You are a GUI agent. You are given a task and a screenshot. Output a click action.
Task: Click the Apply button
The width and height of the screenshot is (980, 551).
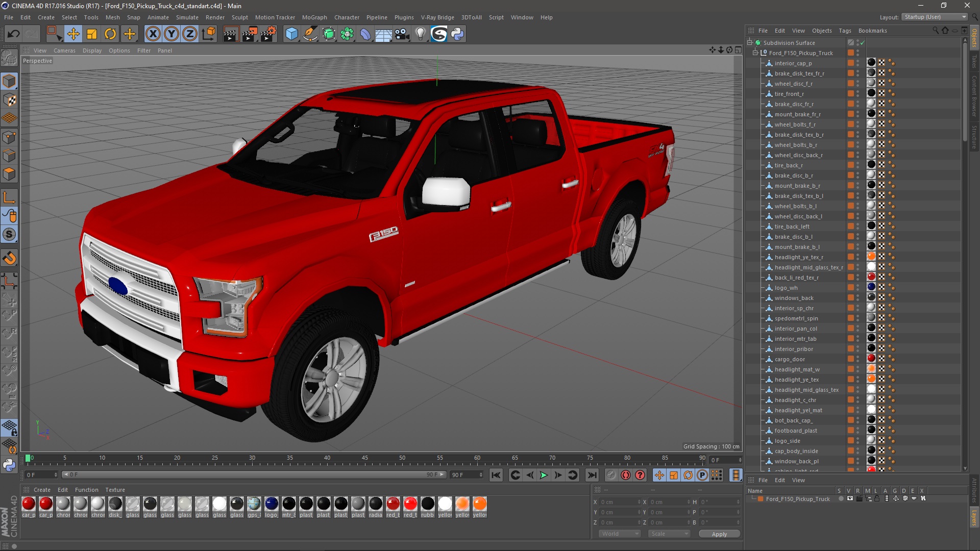(x=719, y=534)
